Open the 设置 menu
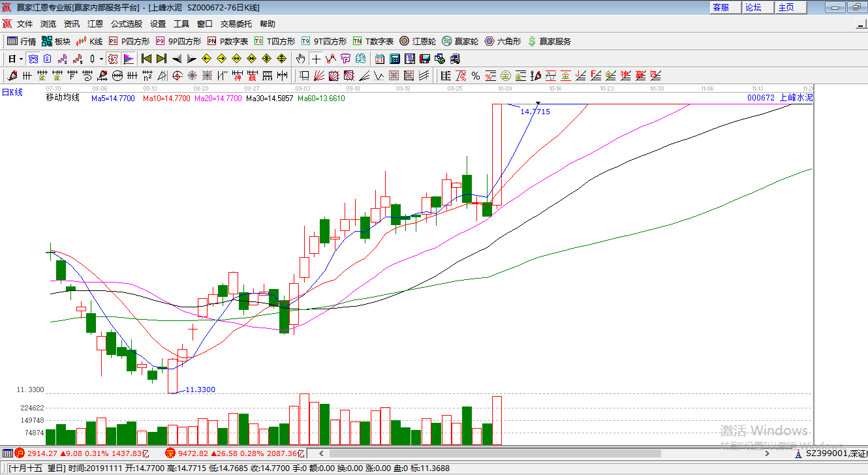 coord(158,24)
